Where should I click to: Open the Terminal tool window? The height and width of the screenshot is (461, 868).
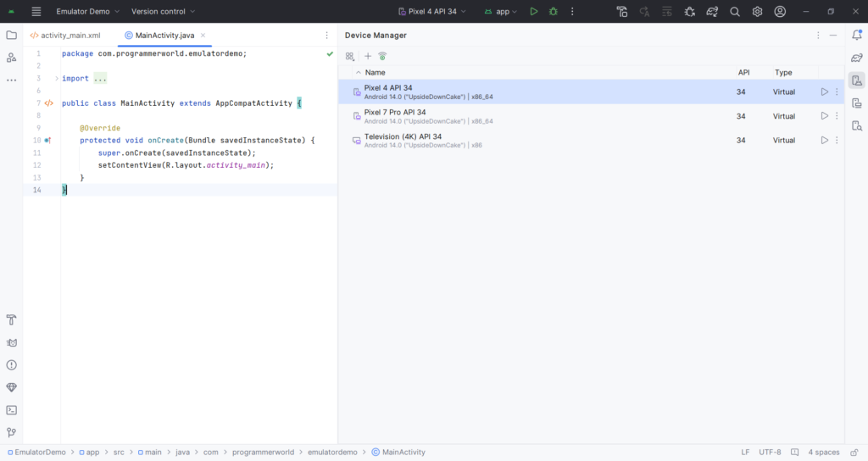click(x=11, y=410)
